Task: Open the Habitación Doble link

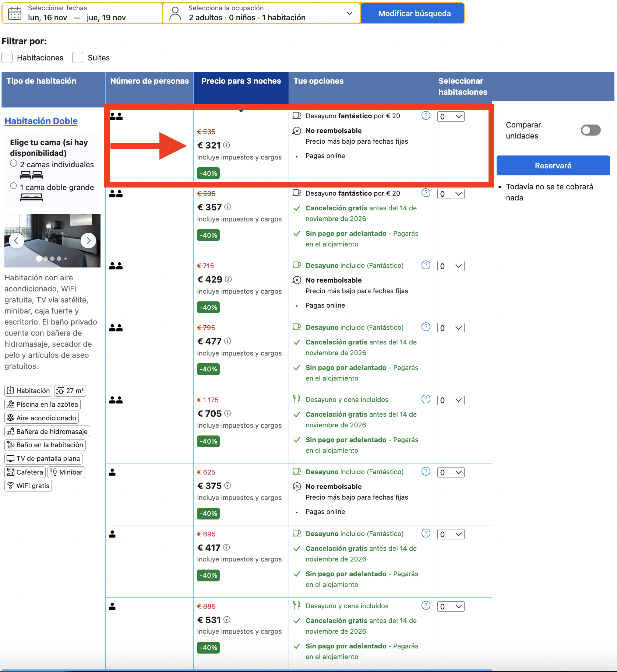Action: (x=41, y=121)
